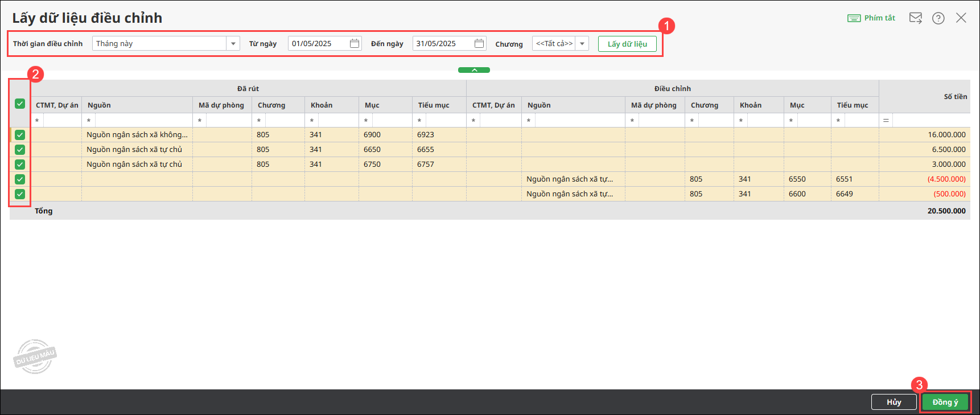
Task: Open filter operator for Đã rút Tiểu mục
Action: coord(419,121)
